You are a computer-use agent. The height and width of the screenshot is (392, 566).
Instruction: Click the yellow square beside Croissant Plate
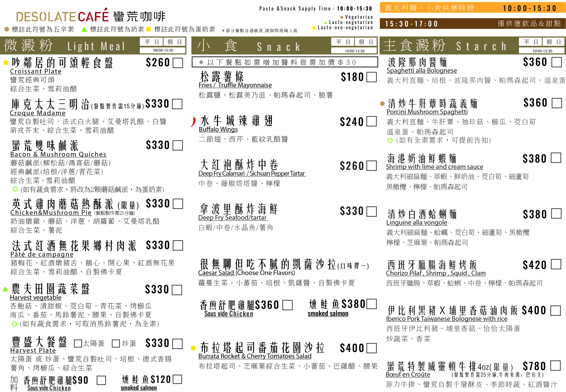point(6,63)
